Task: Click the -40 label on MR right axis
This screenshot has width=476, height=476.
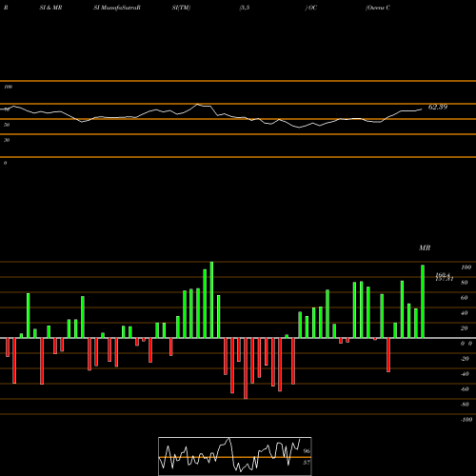Action: (465, 374)
